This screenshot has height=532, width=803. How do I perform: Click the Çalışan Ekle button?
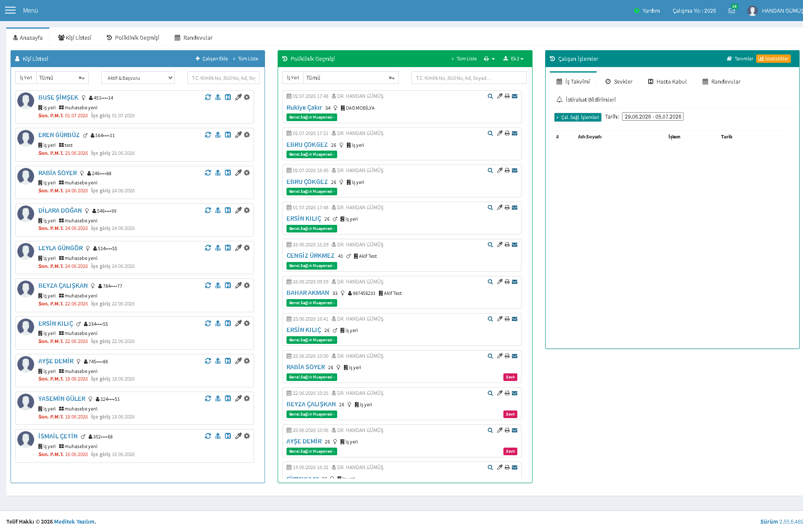tap(212, 59)
